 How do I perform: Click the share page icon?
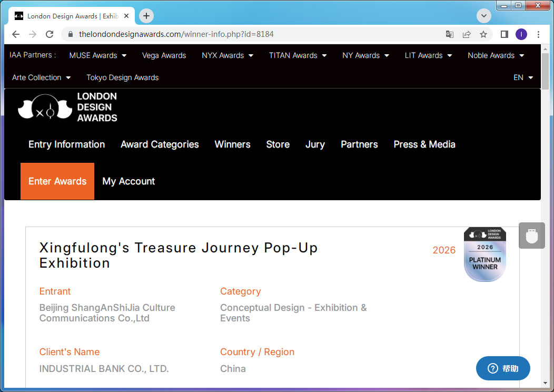[x=467, y=34]
